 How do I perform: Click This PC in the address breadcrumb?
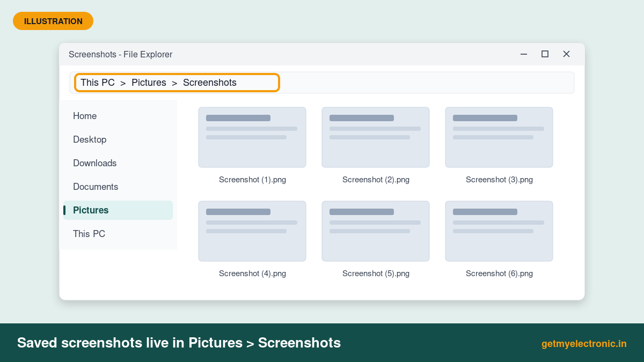98,83
